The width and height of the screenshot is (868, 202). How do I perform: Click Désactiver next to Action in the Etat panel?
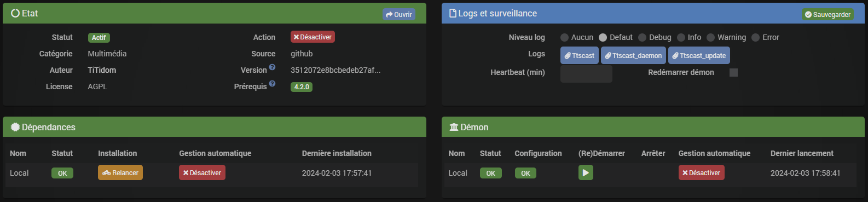(313, 37)
